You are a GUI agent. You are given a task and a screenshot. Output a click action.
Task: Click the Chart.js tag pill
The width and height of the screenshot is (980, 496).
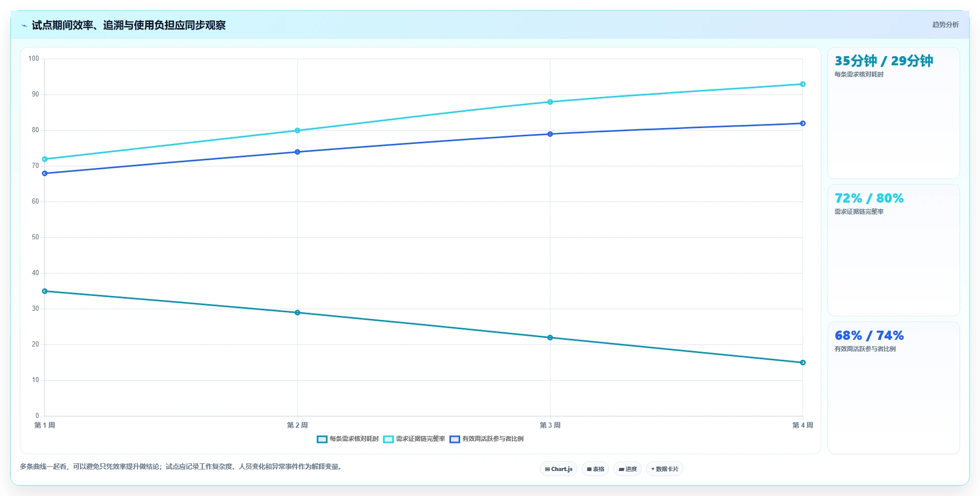559,469
